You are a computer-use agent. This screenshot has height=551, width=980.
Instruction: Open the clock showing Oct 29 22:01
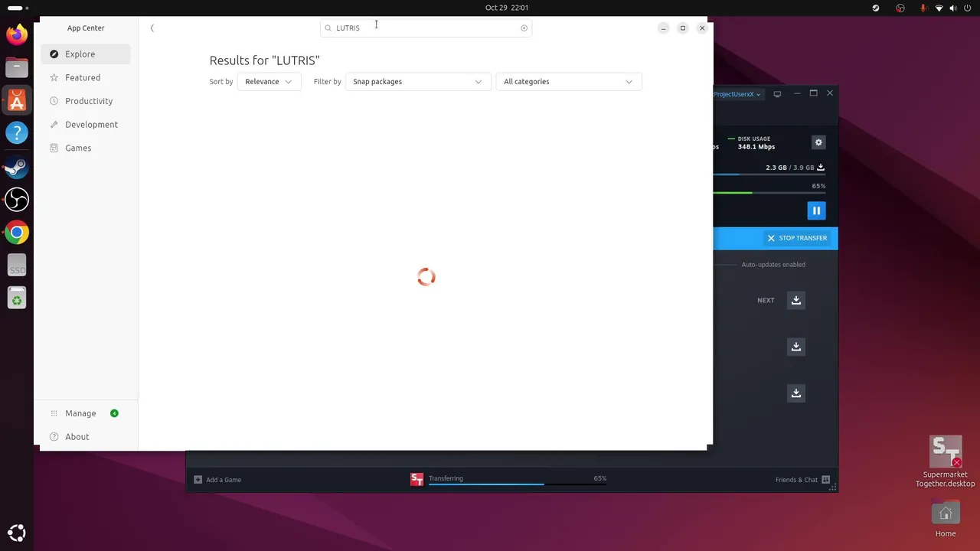pyautogui.click(x=507, y=8)
